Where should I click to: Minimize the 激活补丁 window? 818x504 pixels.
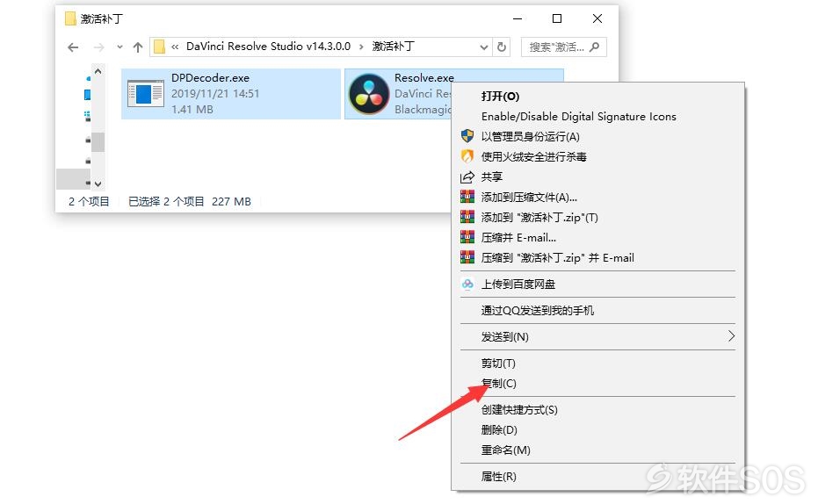(x=518, y=18)
